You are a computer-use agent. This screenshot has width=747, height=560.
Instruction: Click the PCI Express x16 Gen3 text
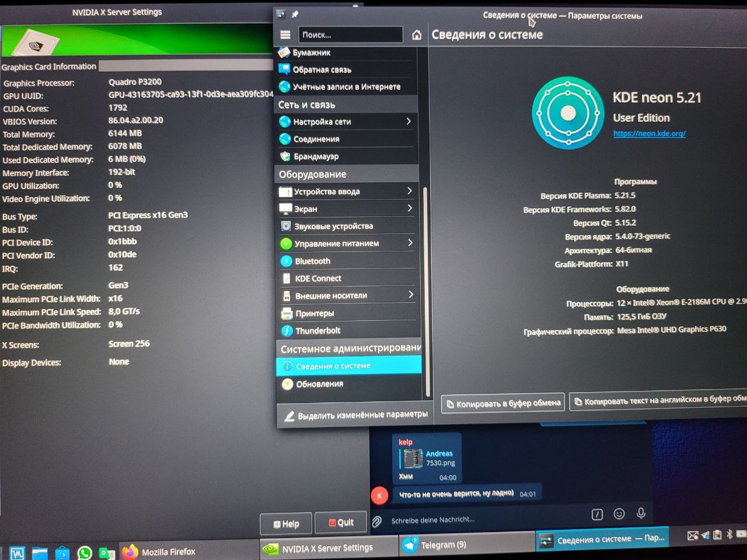point(148,215)
